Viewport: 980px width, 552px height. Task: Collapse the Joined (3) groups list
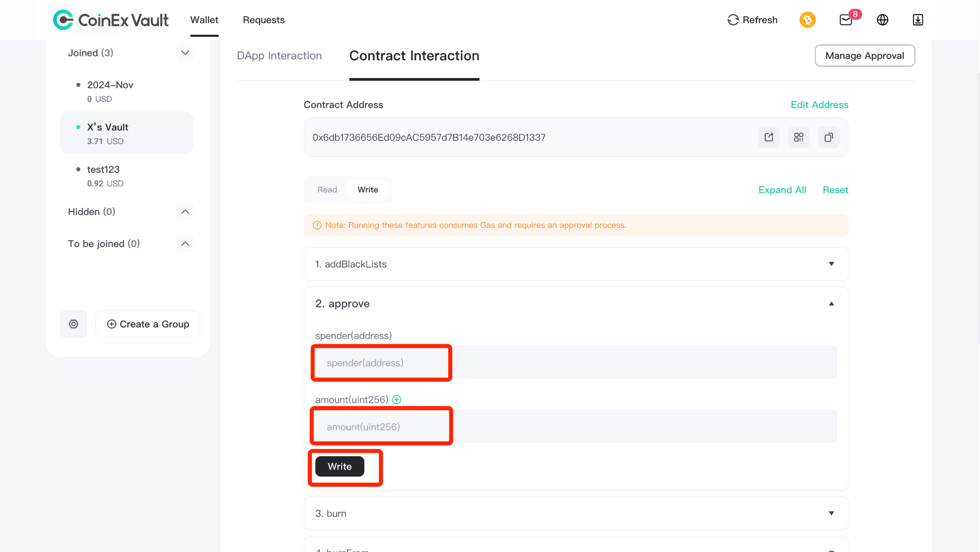click(185, 53)
